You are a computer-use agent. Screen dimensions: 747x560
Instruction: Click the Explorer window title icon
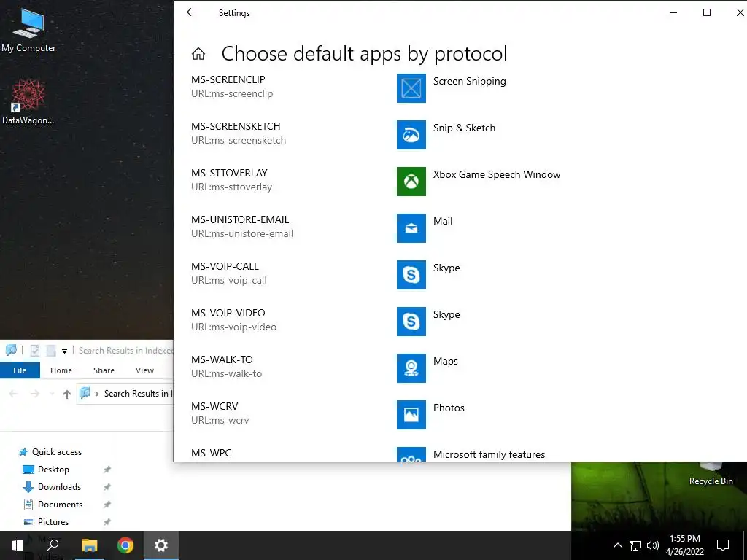click(11, 351)
